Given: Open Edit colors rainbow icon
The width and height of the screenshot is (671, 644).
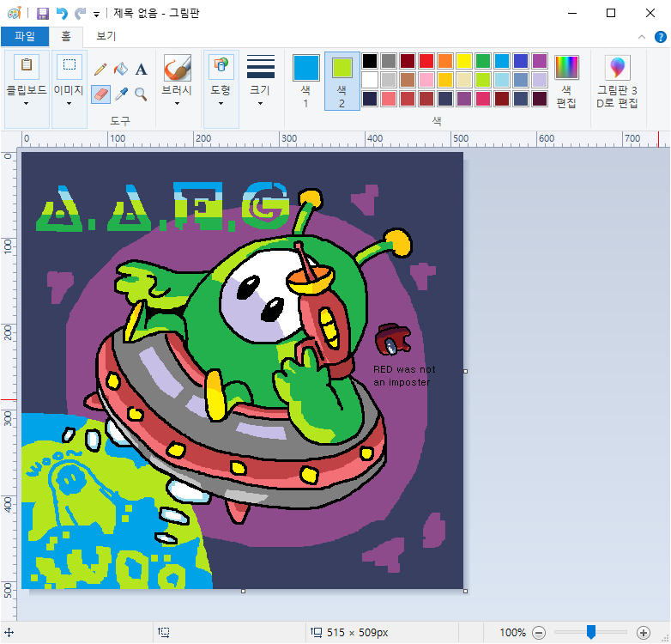Looking at the screenshot, I should [x=566, y=68].
